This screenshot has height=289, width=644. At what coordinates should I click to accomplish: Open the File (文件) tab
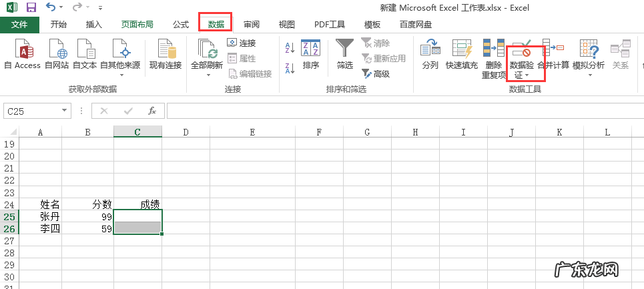pyautogui.click(x=20, y=25)
